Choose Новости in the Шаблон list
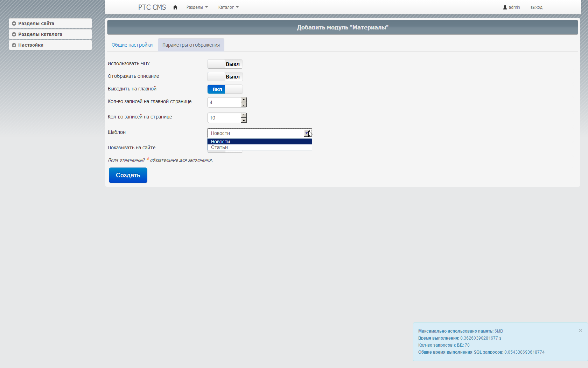The width and height of the screenshot is (588, 368). point(260,142)
